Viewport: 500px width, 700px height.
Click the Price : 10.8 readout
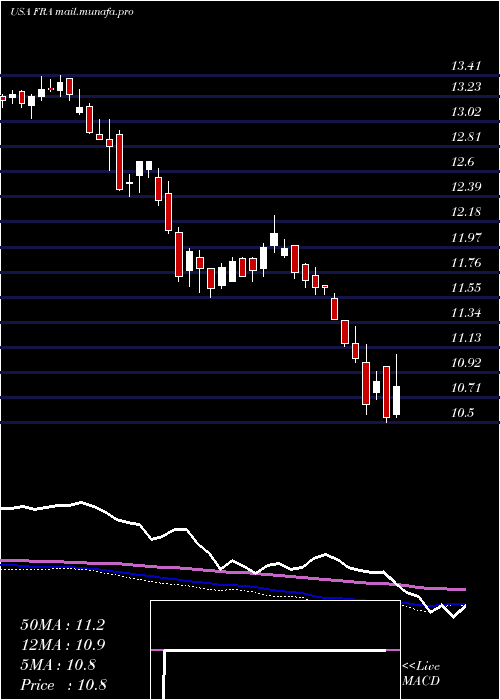(x=63, y=685)
